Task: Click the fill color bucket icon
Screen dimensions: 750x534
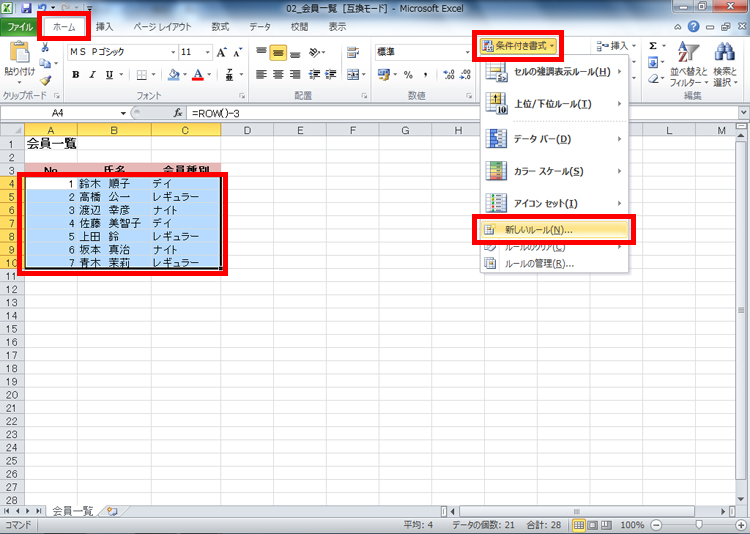Action: (174, 75)
